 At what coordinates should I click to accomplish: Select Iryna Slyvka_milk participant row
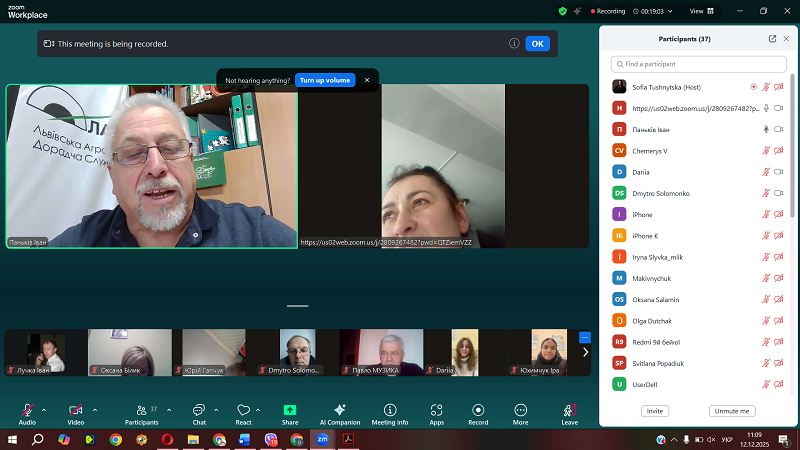tap(698, 257)
